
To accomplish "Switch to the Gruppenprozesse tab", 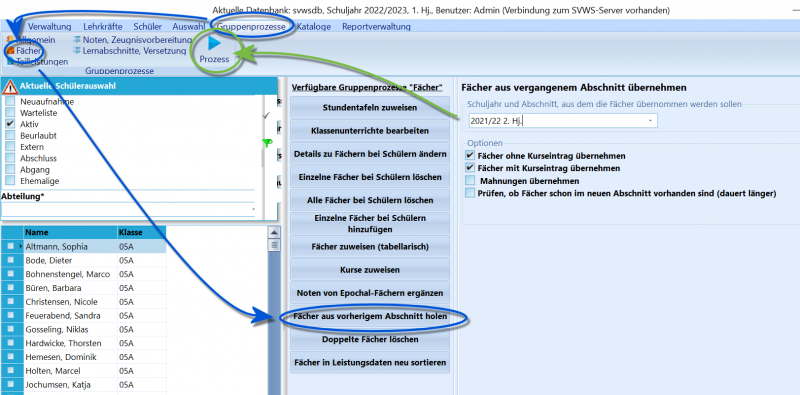I will 252,27.
